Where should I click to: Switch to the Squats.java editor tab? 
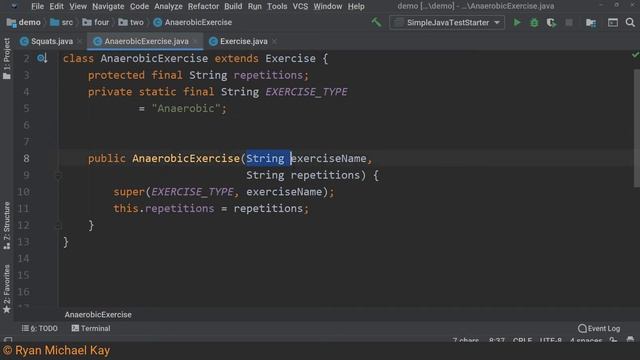(x=51, y=41)
